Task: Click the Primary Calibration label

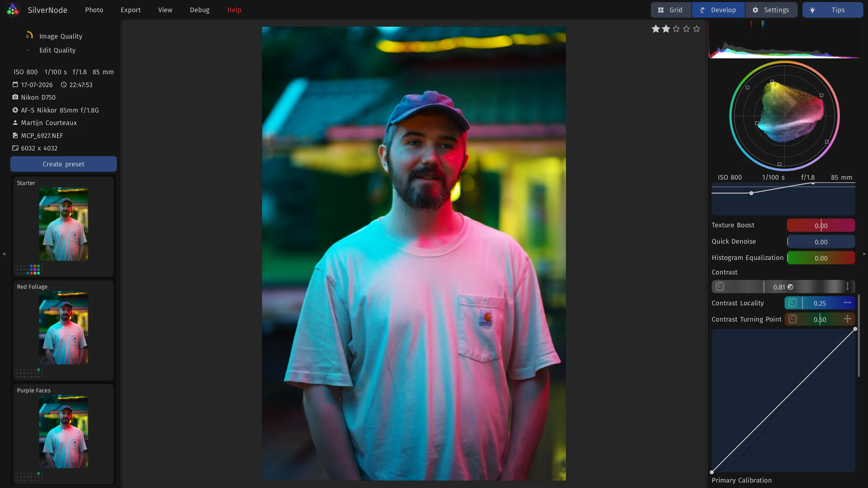Action: click(742, 480)
